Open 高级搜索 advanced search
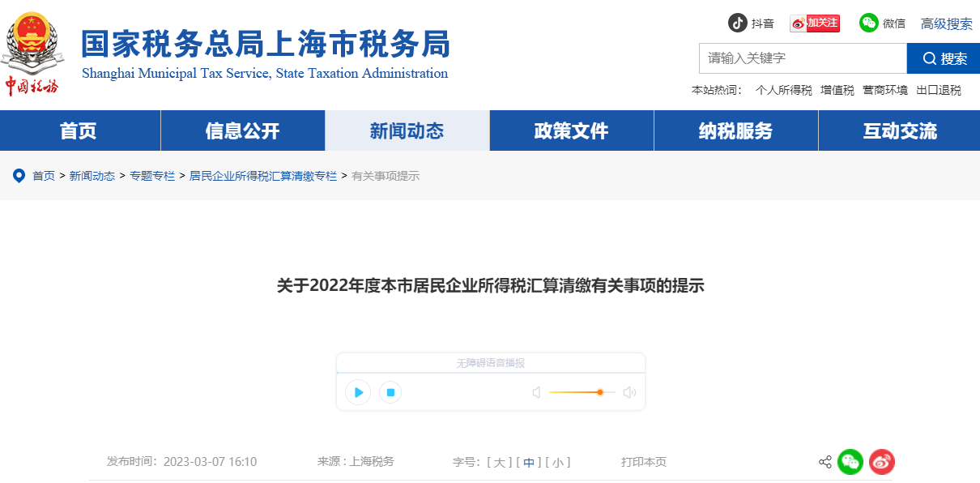980x483 pixels. coord(945,24)
